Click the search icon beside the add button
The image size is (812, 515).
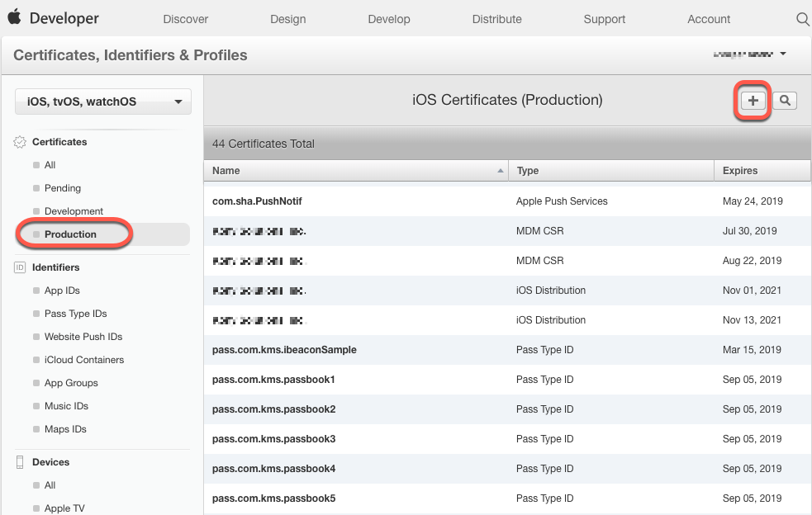coord(783,100)
